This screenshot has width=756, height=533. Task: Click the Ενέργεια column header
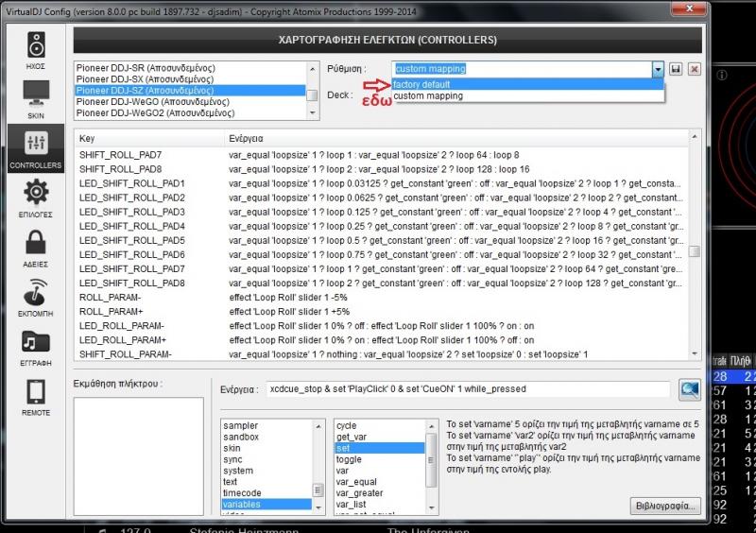point(455,138)
